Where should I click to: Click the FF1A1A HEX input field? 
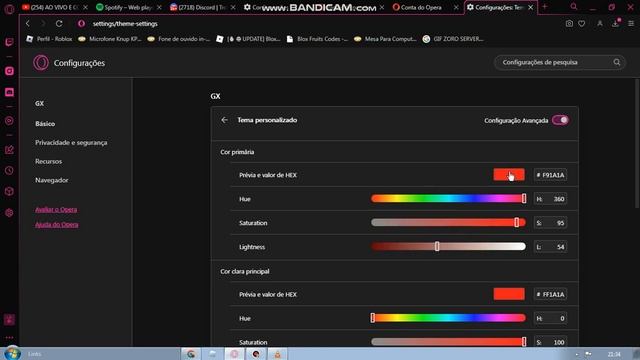click(550, 294)
